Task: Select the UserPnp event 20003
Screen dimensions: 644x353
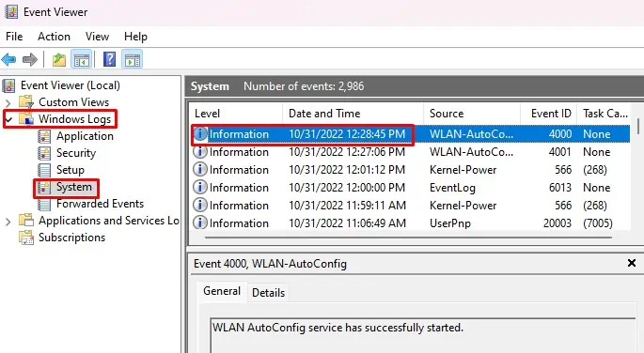Action: tap(411, 223)
